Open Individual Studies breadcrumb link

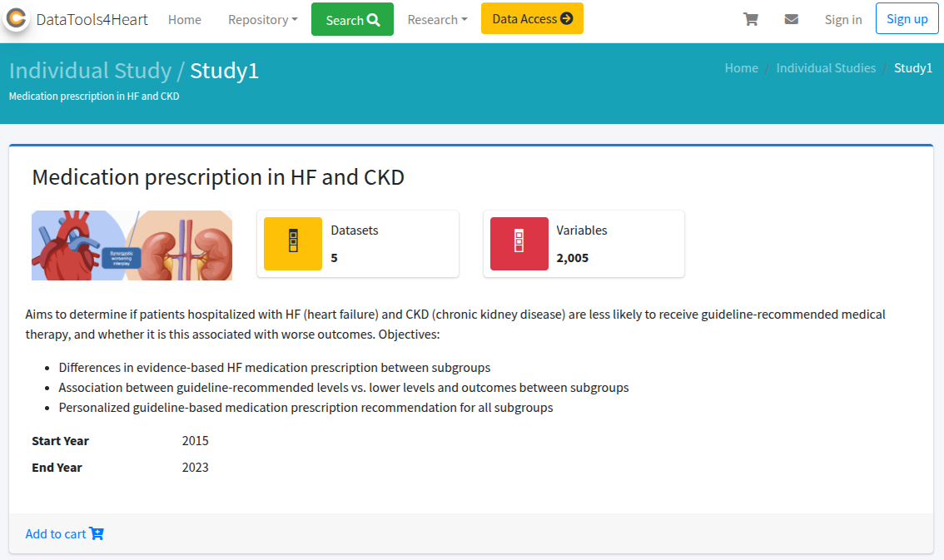826,68
